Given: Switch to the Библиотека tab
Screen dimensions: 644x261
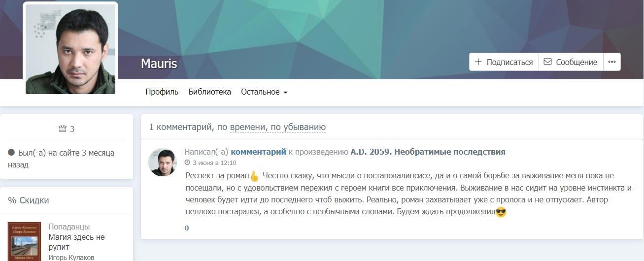Looking at the screenshot, I should click(x=209, y=92).
